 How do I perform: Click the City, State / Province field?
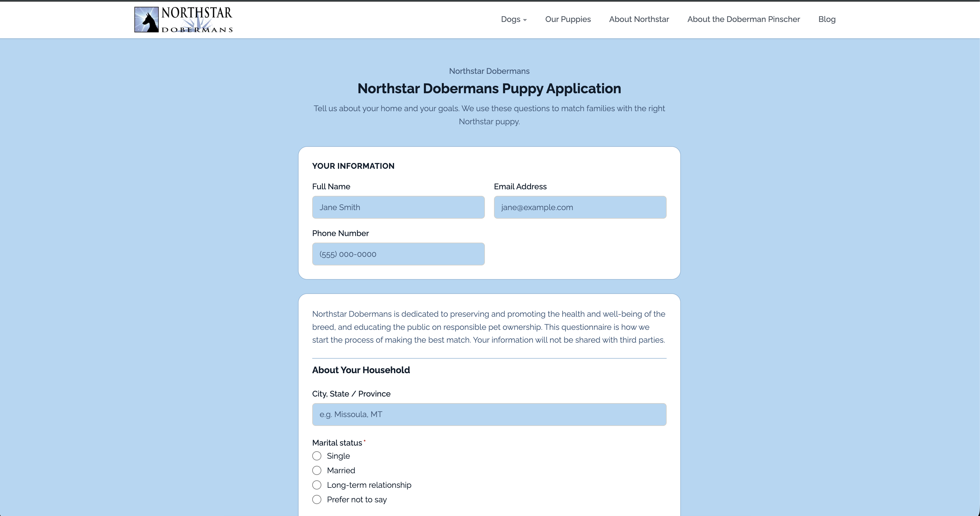489,414
